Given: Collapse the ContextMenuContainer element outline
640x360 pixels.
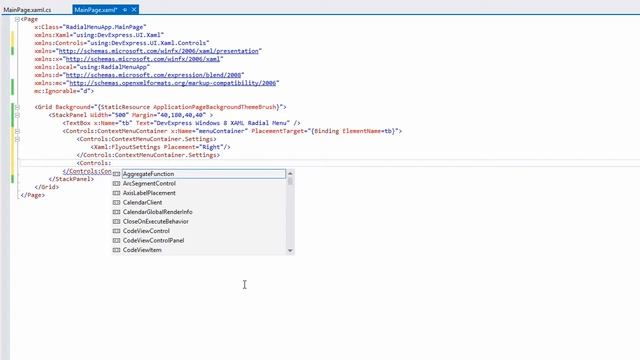Looking at the screenshot, I should [x=17, y=131].
